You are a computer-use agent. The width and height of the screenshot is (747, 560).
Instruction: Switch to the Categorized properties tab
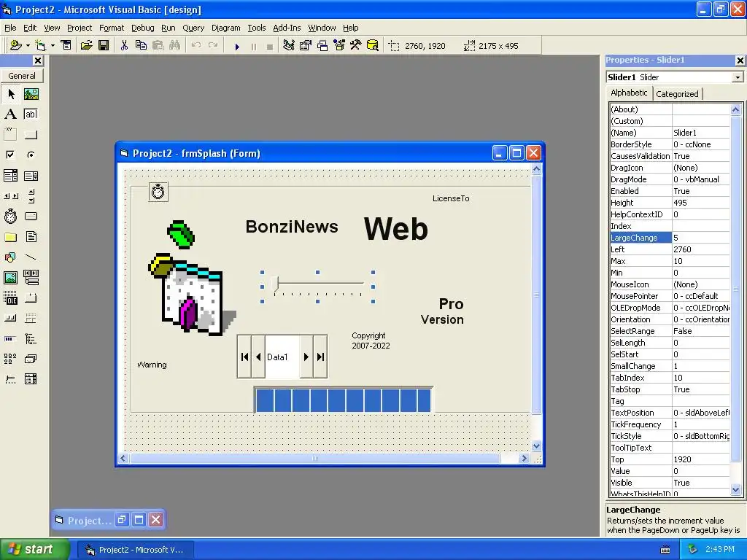(677, 94)
